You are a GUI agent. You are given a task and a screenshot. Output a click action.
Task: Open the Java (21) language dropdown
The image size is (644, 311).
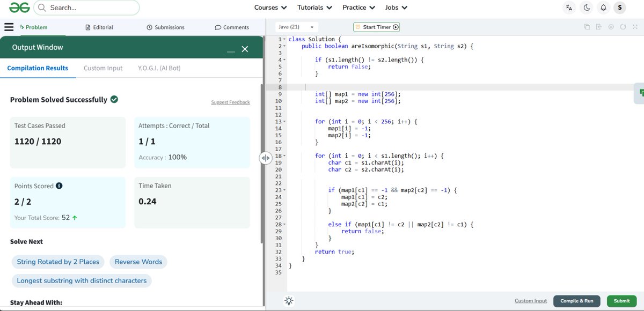click(296, 26)
